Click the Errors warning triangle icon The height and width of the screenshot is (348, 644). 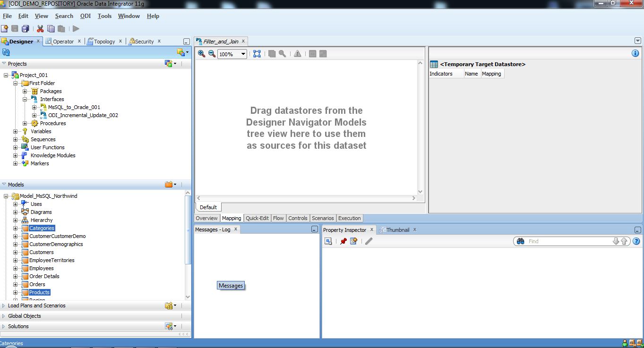click(297, 53)
